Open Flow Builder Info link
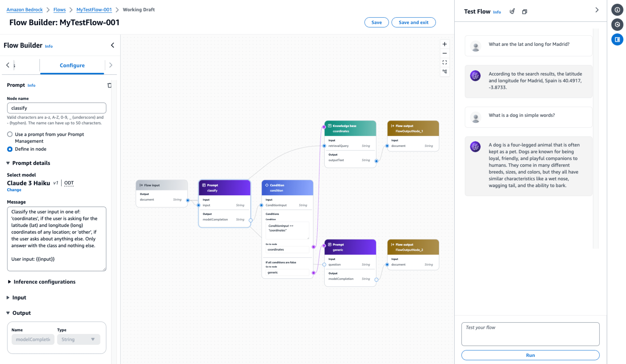 (x=49, y=46)
